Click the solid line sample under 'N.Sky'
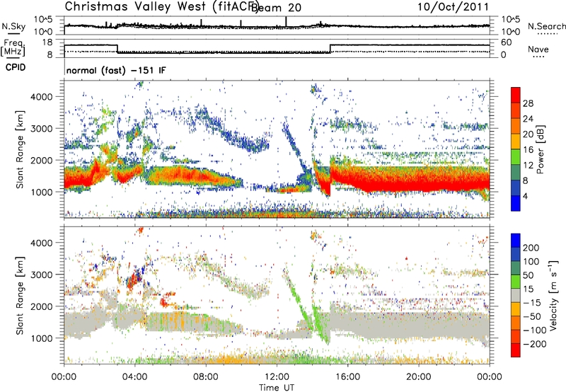Screen dimensions: 566x392 tap(13, 33)
